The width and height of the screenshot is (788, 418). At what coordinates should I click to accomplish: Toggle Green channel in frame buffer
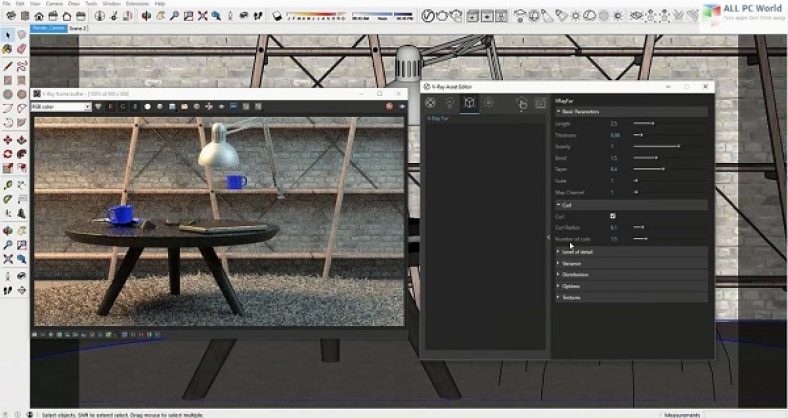(x=123, y=107)
